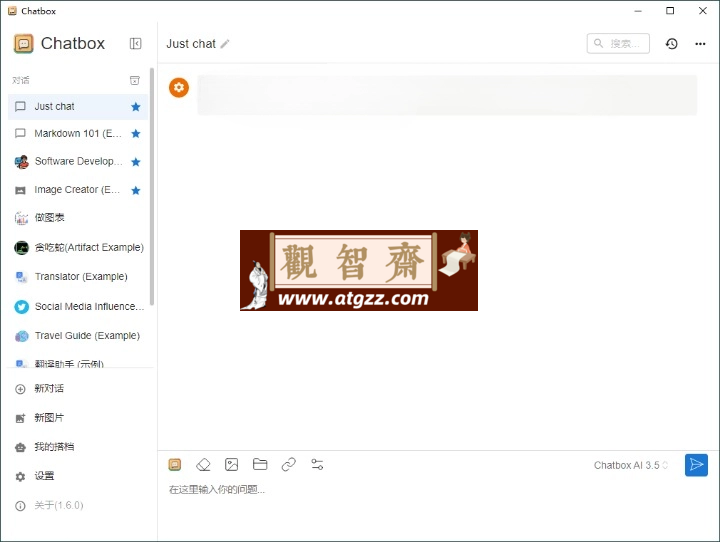The height and width of the screenshot is (542, 720).
Task: Open the Software Developer conversation
Action: (78, 162)
